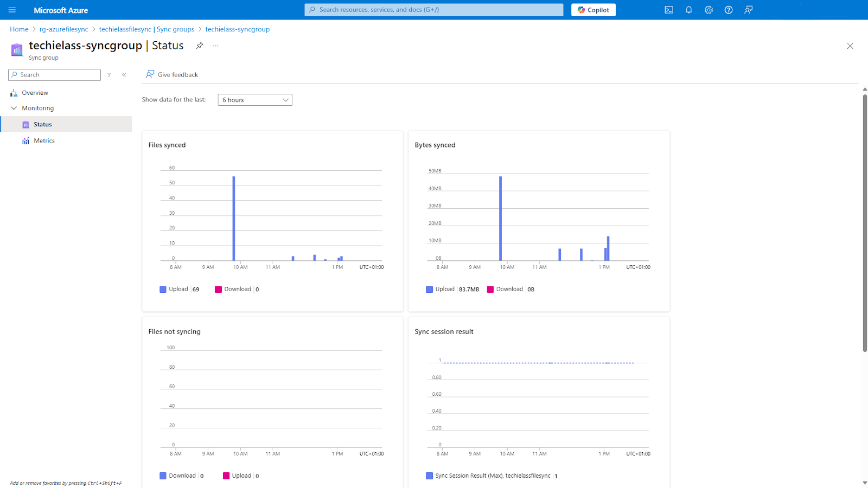The height and width of the screenshot is (488, 868).
Task: Launch Cloud Shell from the top bar
Action: pyautogui.click(x=669, y=9)
